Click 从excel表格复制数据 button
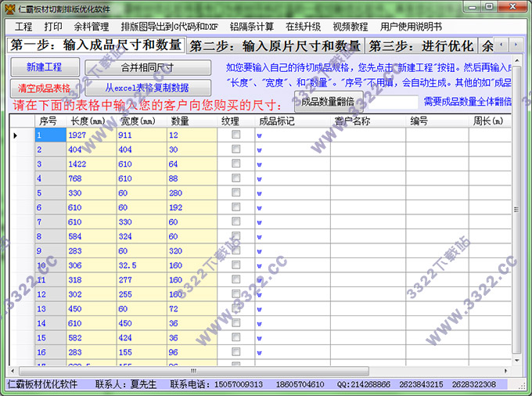 pos(148,88)
